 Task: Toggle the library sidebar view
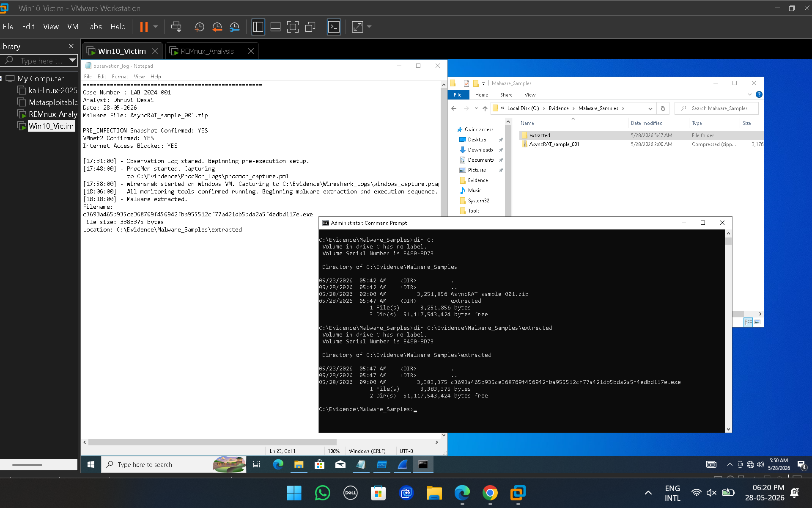coord(258,27)
